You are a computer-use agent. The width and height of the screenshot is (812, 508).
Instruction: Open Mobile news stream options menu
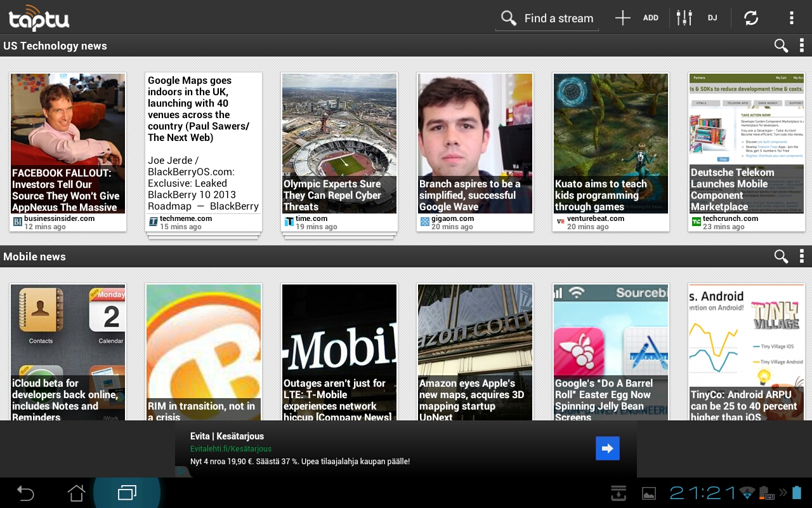coord(802,257)
